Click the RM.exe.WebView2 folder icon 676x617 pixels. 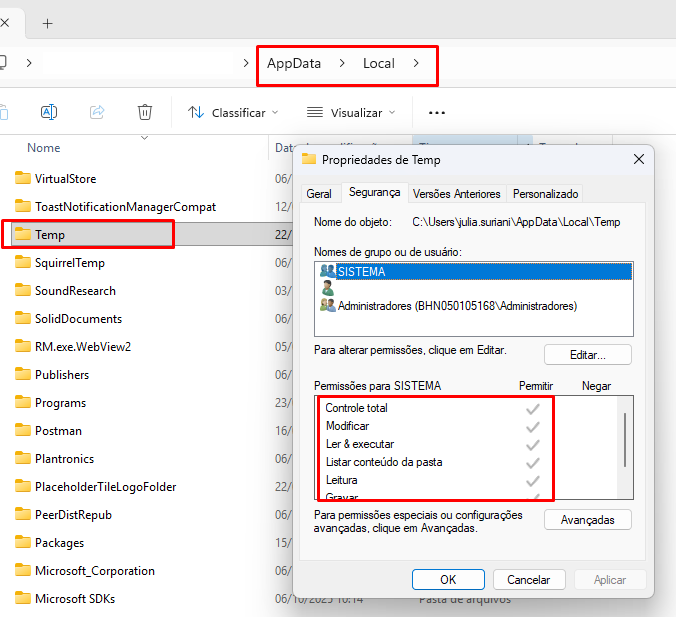[22, 346]
